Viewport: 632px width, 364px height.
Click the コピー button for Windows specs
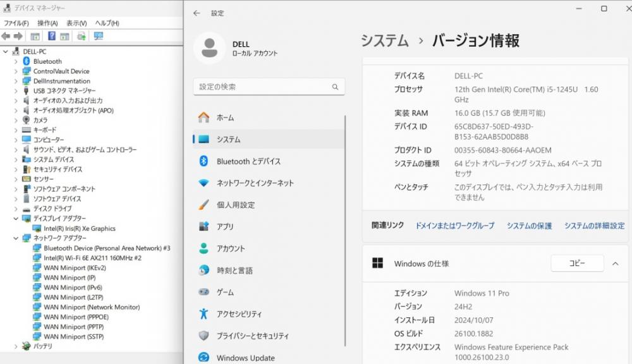tap(577, 264)
